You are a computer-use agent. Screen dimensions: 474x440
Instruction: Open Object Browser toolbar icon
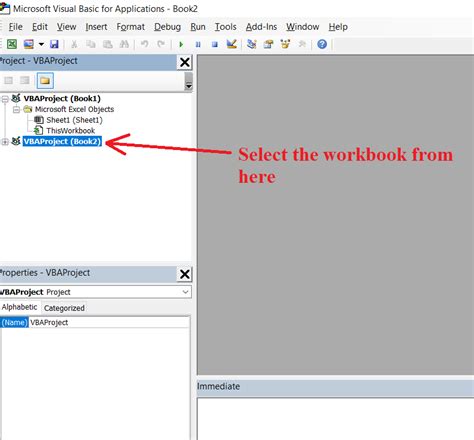click(285, 44)
